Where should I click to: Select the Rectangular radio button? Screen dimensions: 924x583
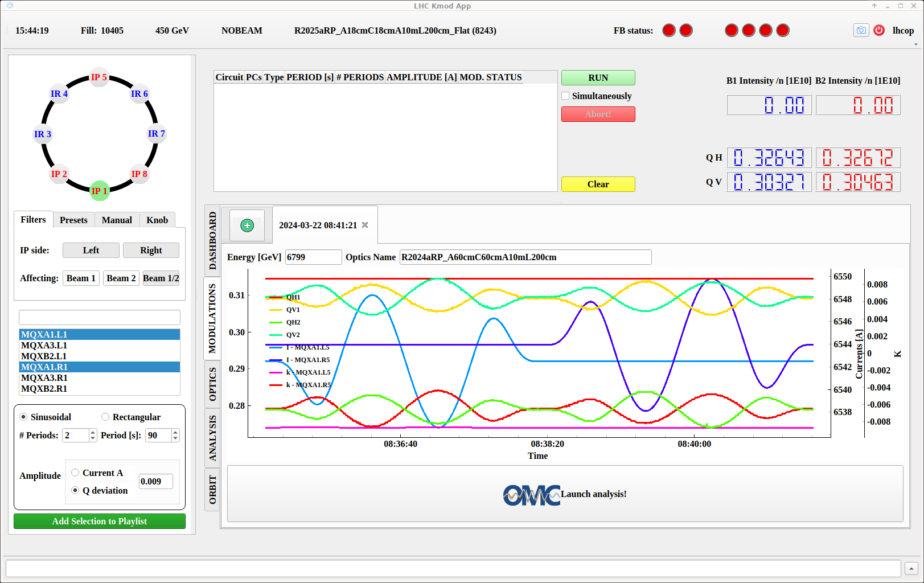(105, 417)
